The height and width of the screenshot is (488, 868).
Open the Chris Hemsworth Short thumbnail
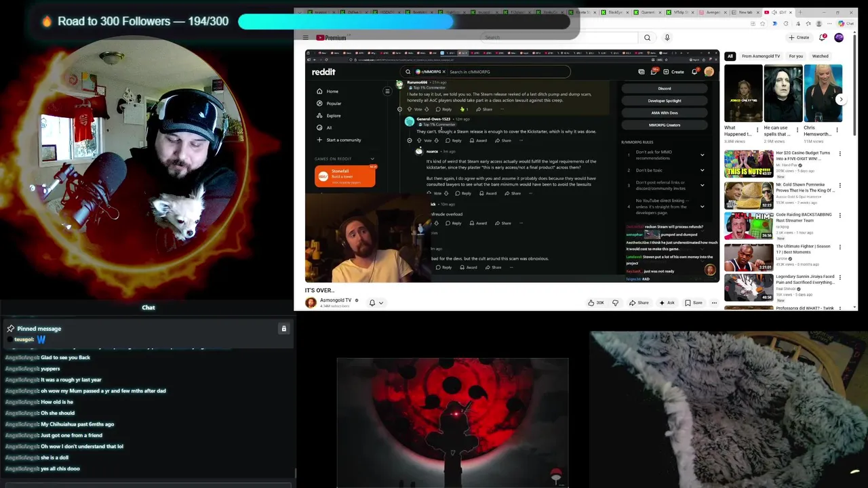click(x=823, y=94)
